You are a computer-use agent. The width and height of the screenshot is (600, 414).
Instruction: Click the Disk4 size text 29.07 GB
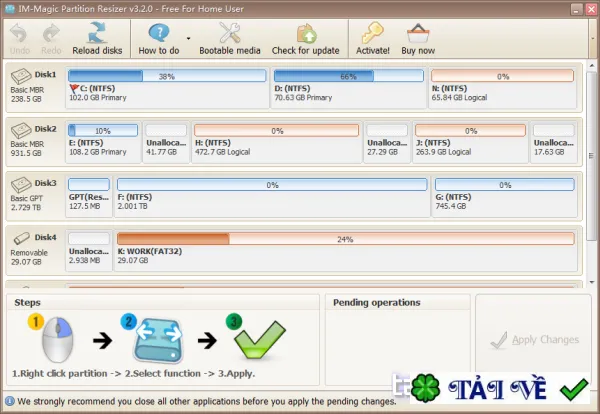26,262
